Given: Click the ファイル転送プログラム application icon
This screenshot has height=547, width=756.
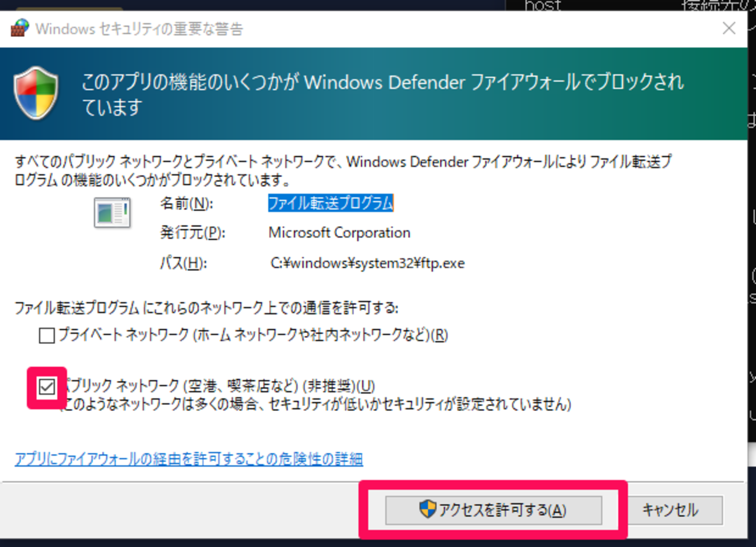Looking at the screenshot, I should [112, 213].
